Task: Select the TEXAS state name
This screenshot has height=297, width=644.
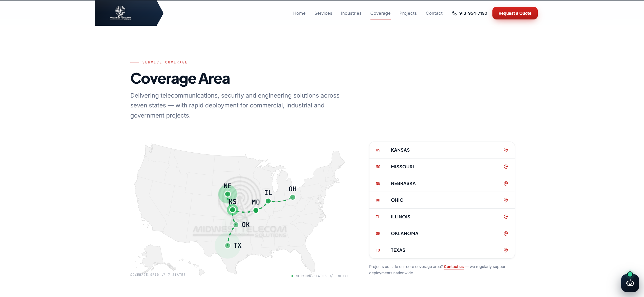Action: [x=398, y=250]
